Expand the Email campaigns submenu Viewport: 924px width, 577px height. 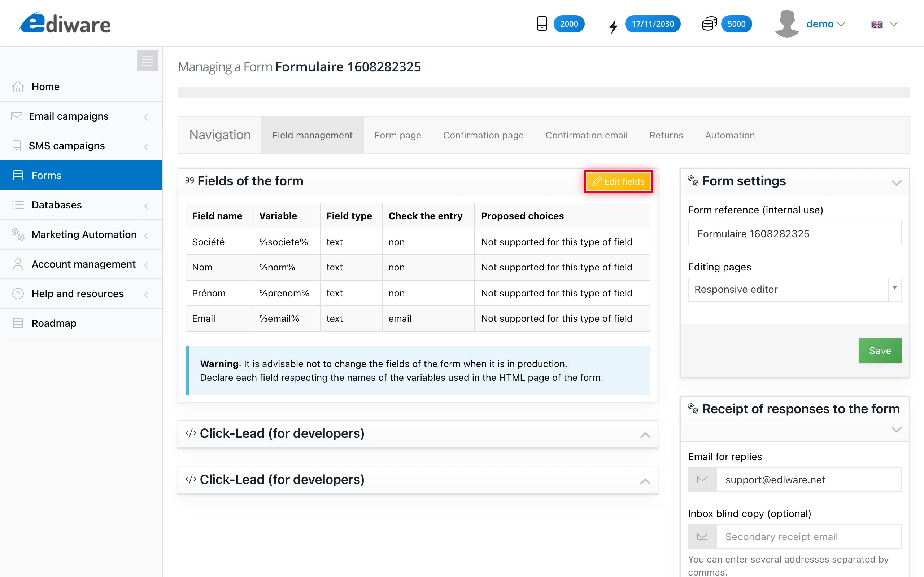[x=69, y=116]
